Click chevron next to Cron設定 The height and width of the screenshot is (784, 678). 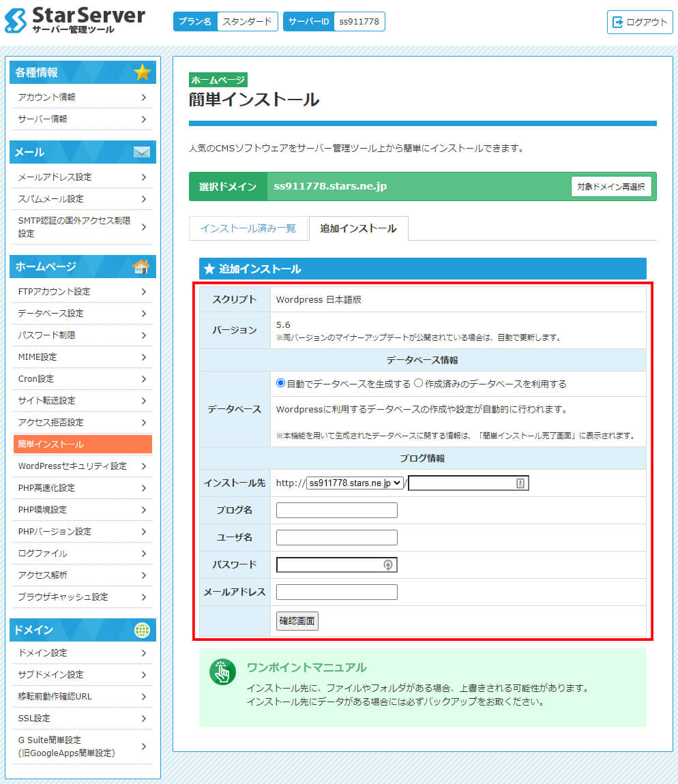pos(144,379)
